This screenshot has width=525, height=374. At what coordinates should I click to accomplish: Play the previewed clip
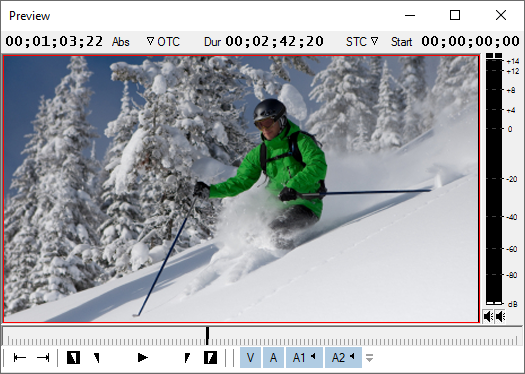click(143, 358)
